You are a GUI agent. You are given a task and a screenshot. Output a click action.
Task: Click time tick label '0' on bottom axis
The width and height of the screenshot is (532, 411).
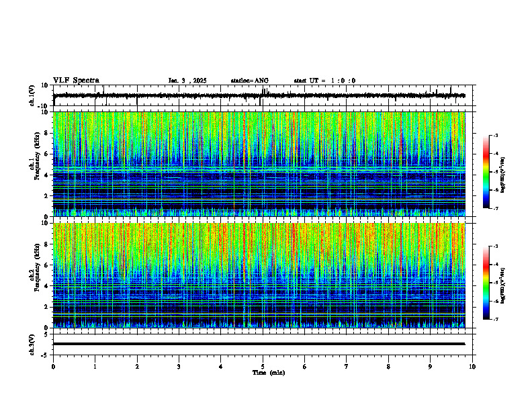coord(53,367)
